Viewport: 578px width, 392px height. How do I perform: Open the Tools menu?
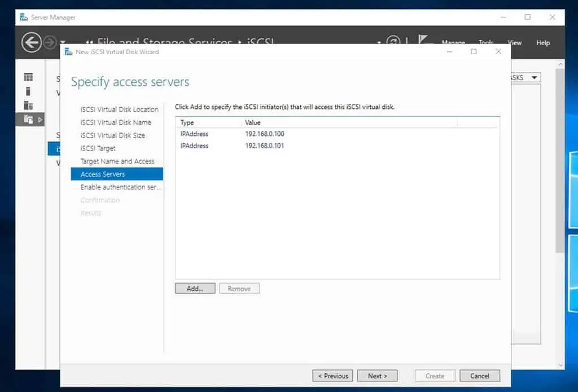[486, 43]
